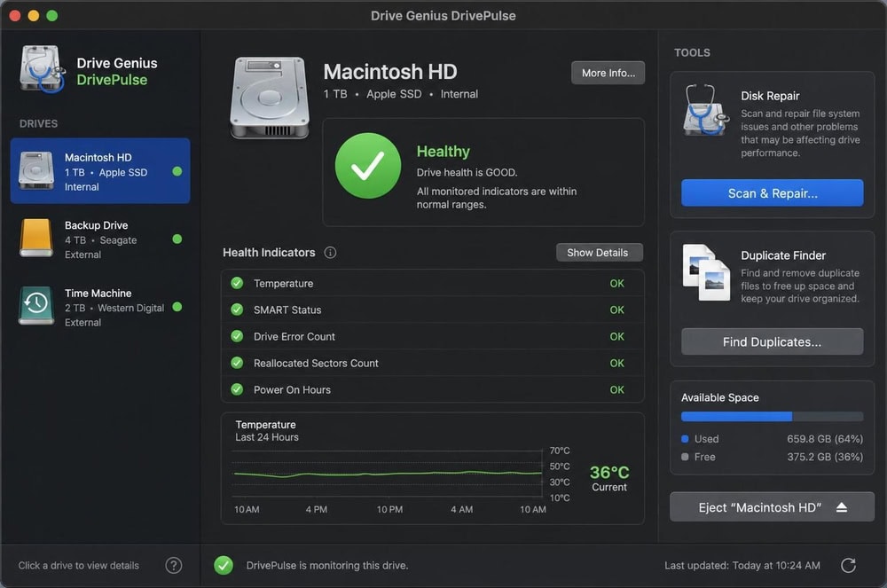Viewport: 887px width, 588px height.
Task: Click green status dot beside Time Machine
Action: tap(177, 307)
